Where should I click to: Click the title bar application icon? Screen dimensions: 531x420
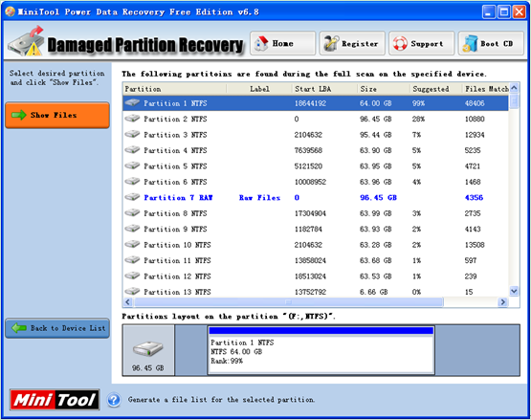coord(11,11)
